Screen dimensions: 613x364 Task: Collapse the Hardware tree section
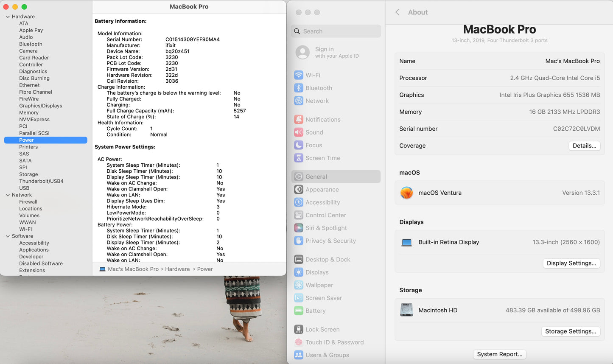point(8,17)
